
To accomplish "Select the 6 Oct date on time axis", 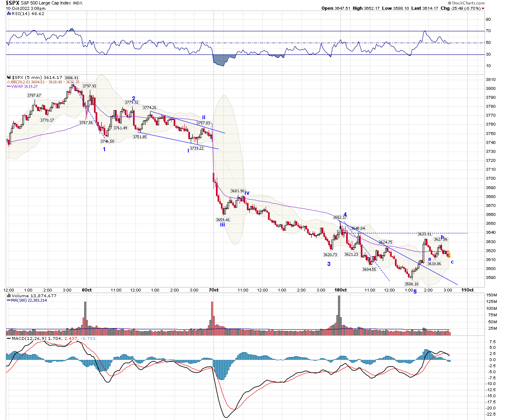I will click(x=87, y=290).
